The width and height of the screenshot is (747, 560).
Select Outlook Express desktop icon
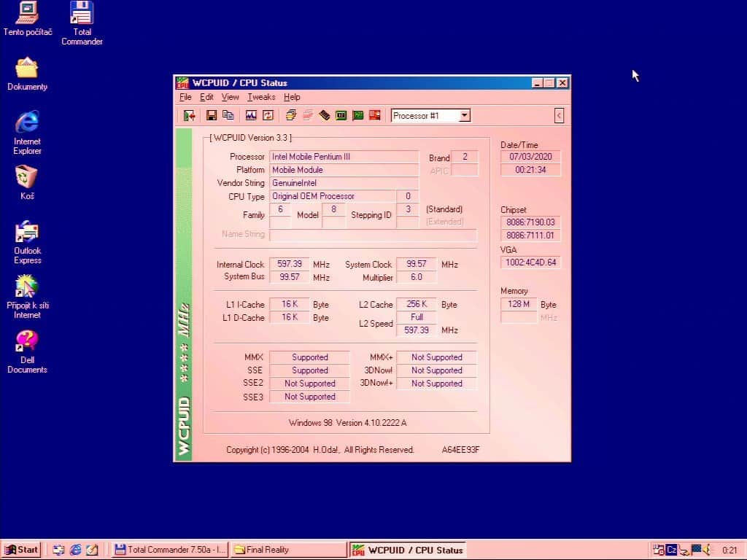(27, 242)
